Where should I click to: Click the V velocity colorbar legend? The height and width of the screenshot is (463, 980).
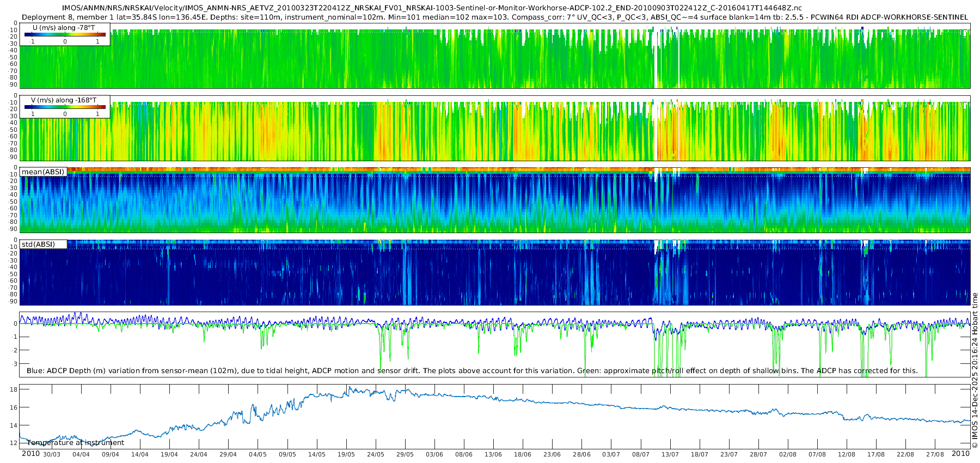click(x=65, y=107)
